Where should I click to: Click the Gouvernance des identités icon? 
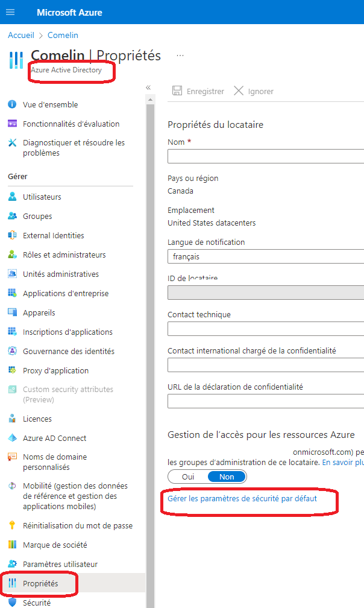[13, 351]
